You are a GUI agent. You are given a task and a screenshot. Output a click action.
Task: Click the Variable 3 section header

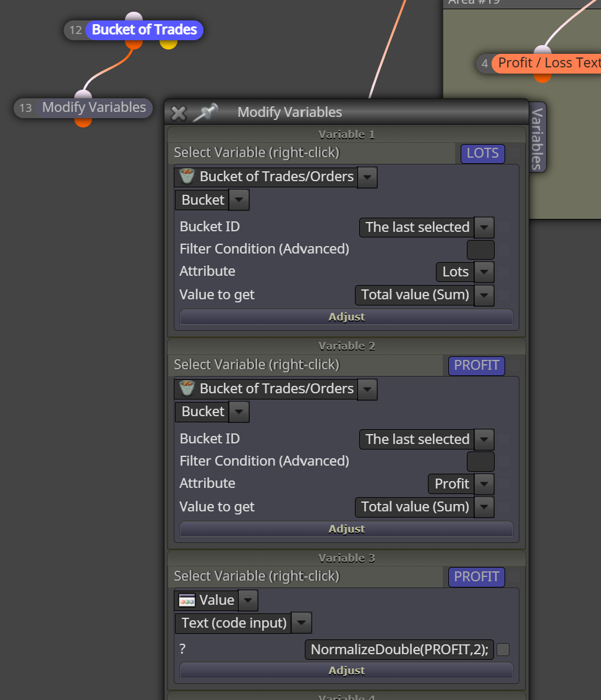346,558
